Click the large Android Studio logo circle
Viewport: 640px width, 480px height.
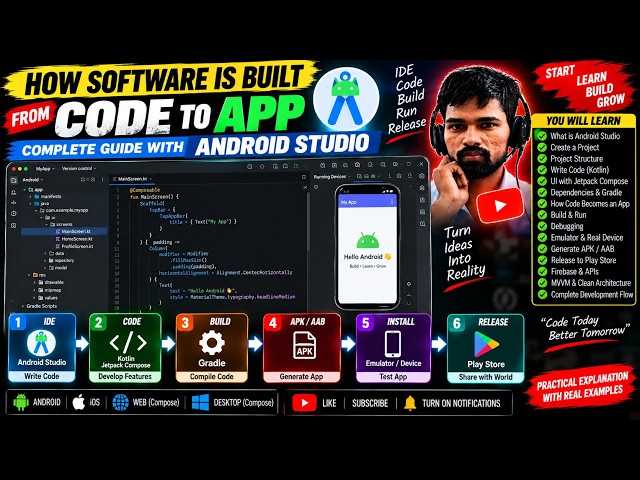[x=346, y=100]
